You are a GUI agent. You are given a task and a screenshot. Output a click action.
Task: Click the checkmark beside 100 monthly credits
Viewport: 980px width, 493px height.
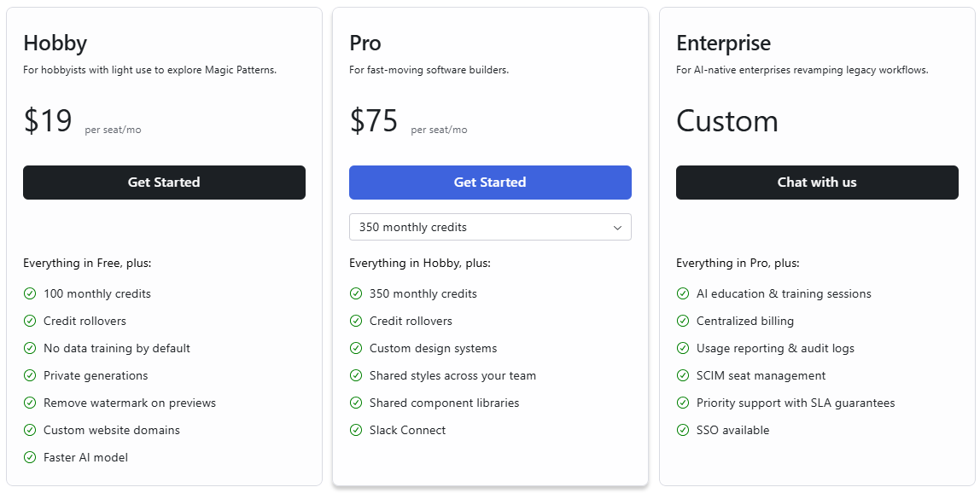(30, 293)
